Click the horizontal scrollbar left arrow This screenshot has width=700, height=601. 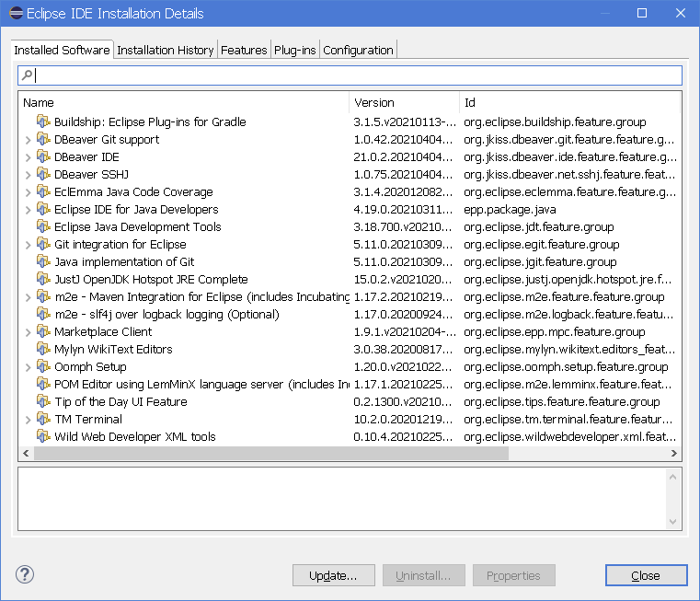pos(27,453)
